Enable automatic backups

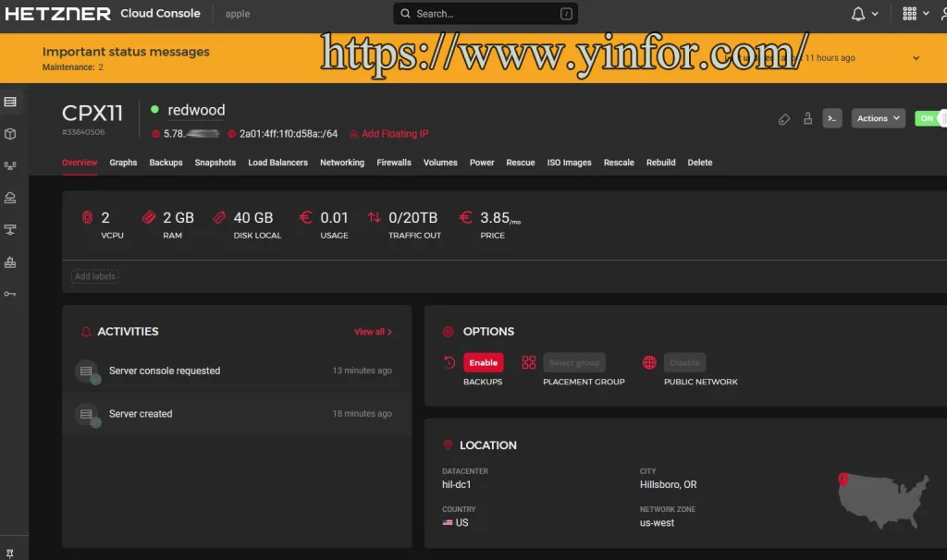click(x=483, y=362)
